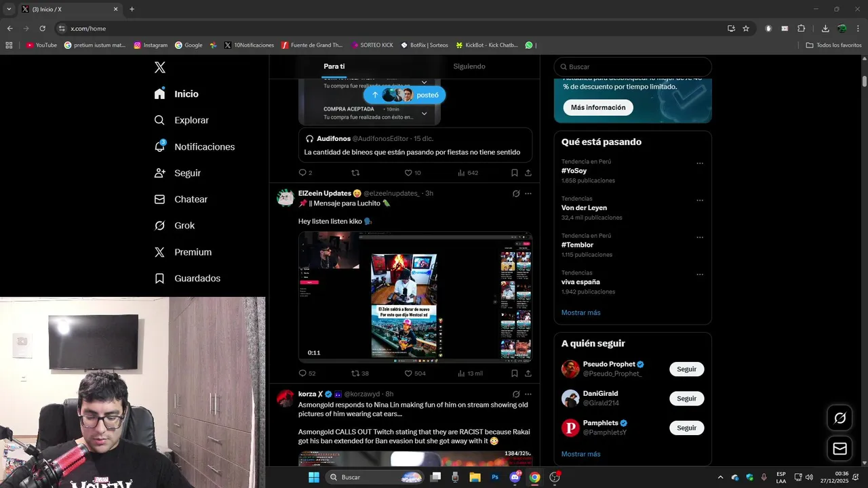Open the #Temblor trend

[577, 245]
